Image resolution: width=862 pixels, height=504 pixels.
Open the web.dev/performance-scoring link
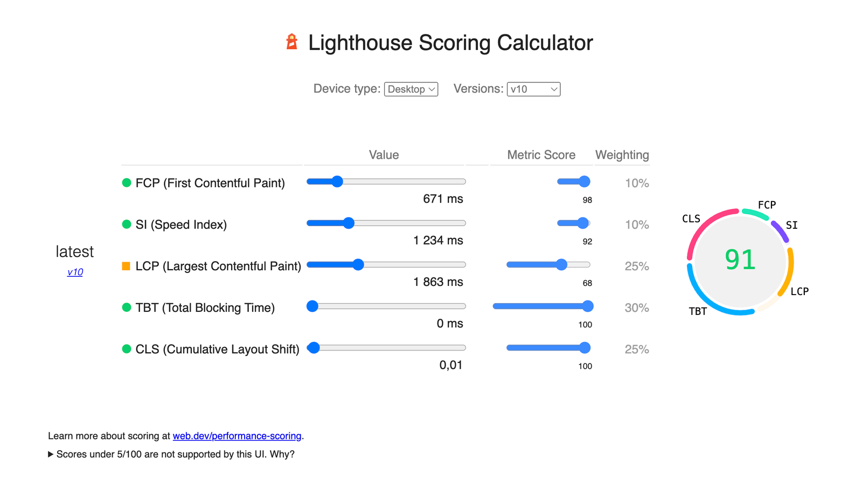tap(237, 436)
